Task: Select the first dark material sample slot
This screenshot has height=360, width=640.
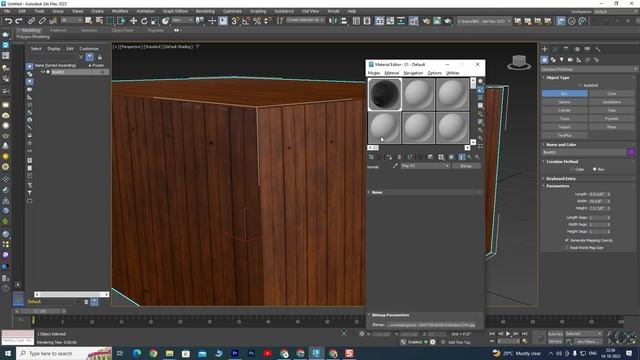Action: pyautogui.click(x=384, y=94)
